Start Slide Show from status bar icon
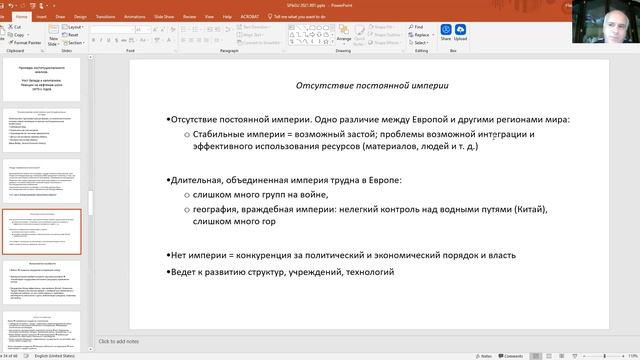 (575, 356)
